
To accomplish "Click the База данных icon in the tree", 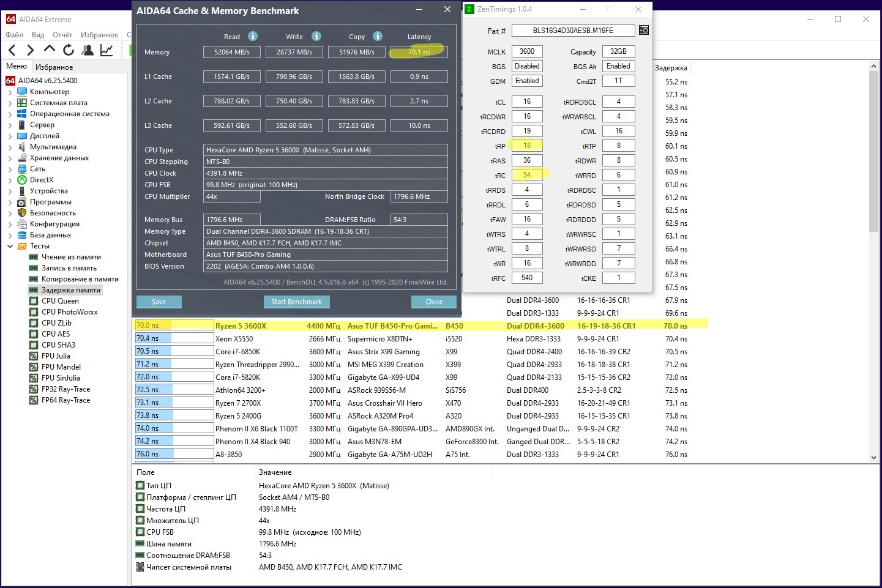I will point(22,235).
